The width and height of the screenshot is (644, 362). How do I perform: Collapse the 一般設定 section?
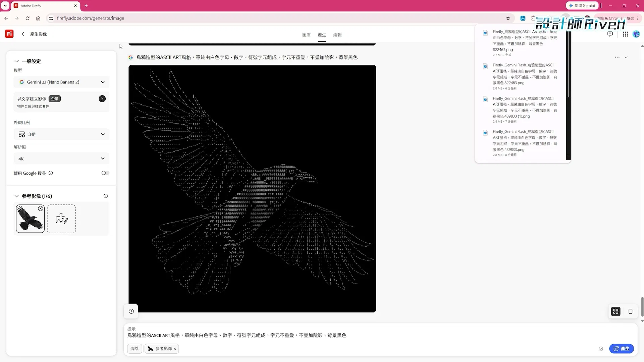tap(16, 61)
